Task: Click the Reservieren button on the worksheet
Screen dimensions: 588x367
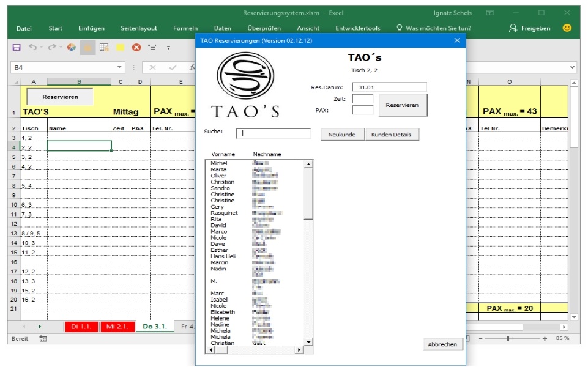Action: tap(60, 97)
